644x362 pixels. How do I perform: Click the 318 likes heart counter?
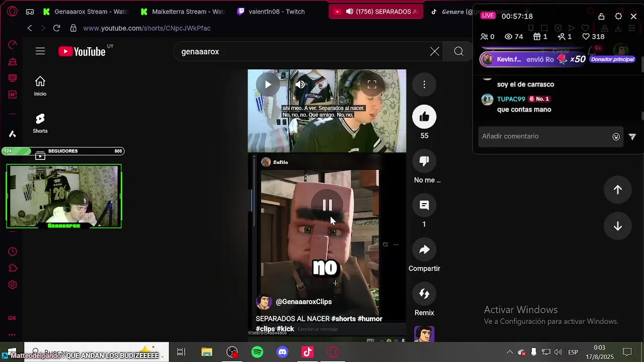(x=593, y=37)
